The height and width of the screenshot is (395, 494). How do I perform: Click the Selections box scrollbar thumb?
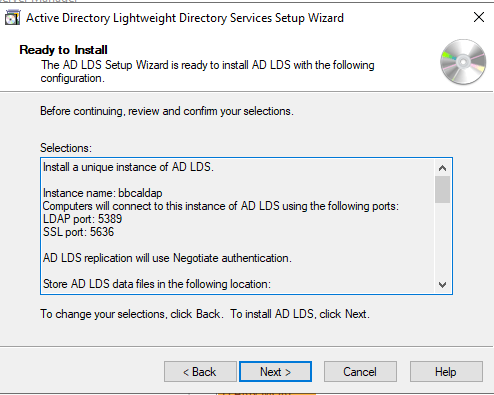coord(442,189)
